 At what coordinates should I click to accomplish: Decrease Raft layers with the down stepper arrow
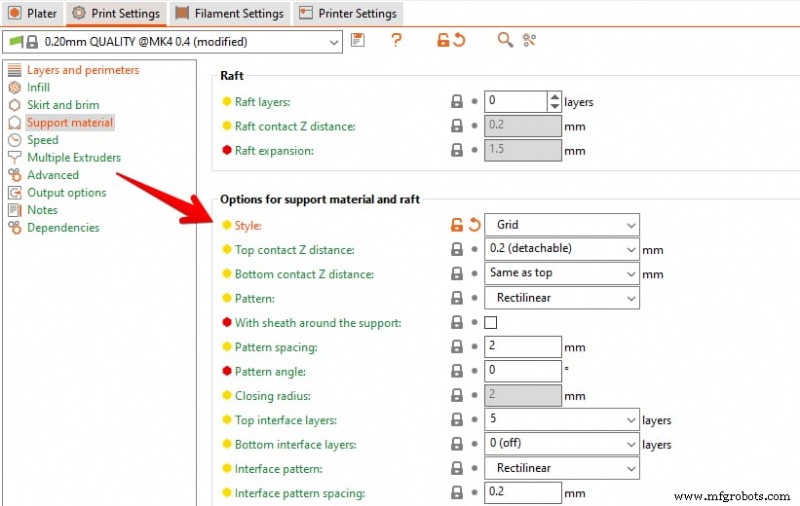pos(554,107)
